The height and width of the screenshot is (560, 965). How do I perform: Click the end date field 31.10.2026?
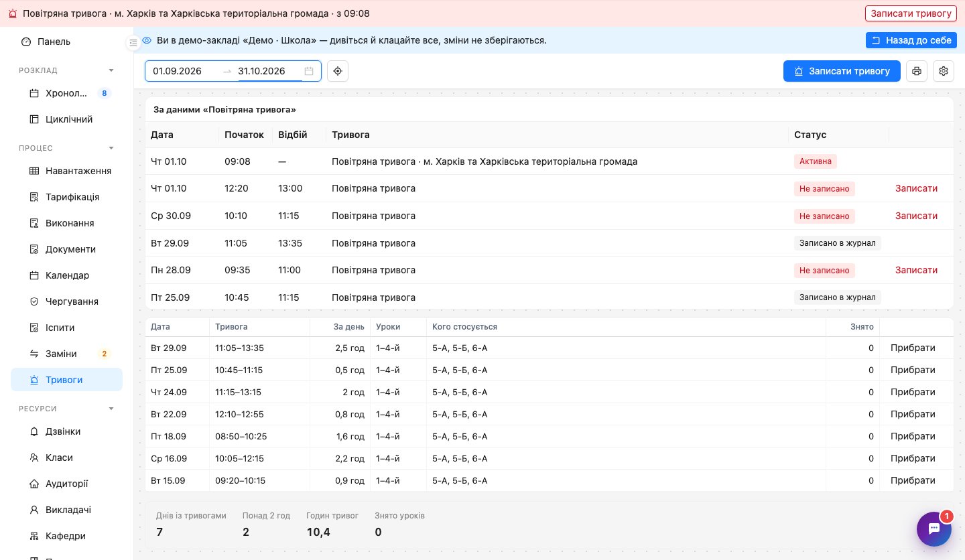coord(269,71)
